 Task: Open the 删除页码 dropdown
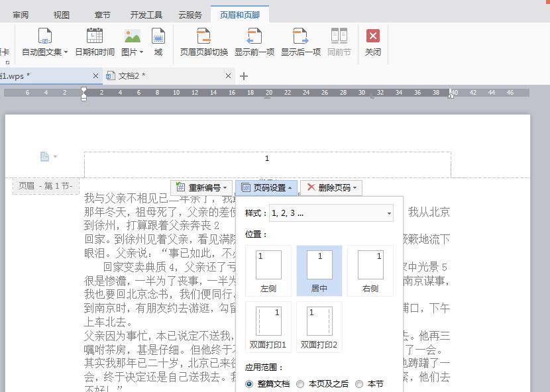332,187
